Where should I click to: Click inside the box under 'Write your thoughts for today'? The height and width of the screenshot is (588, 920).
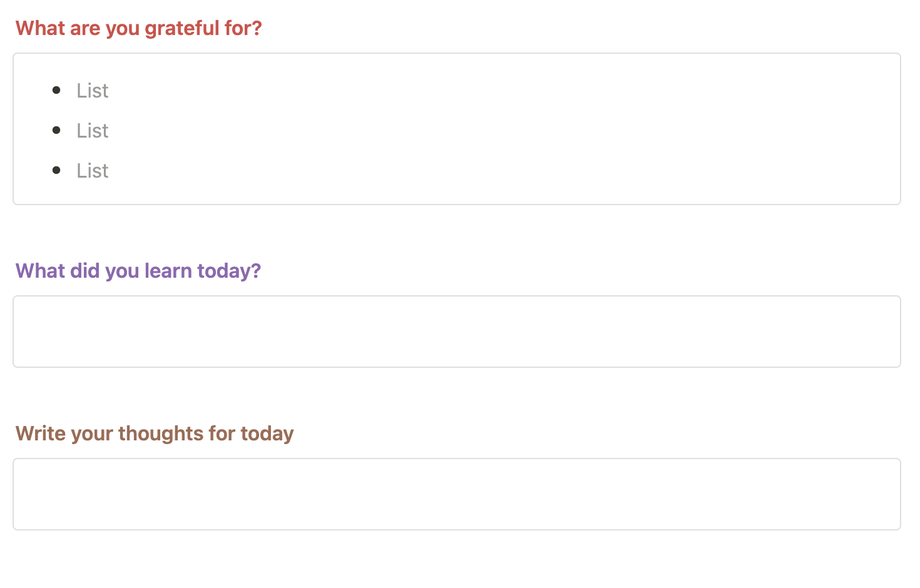457,494
